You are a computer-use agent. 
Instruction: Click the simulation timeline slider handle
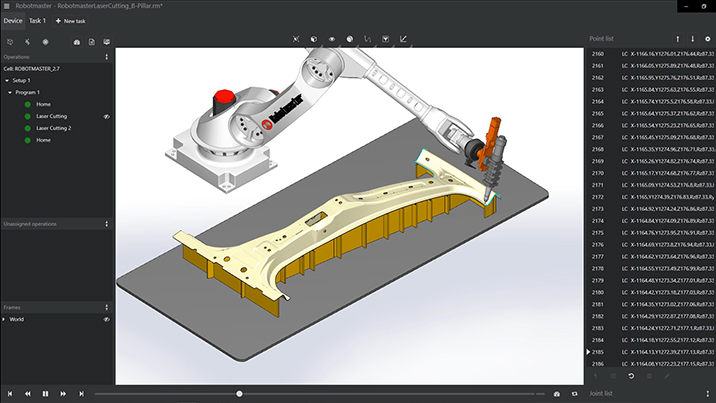point(239,393)
